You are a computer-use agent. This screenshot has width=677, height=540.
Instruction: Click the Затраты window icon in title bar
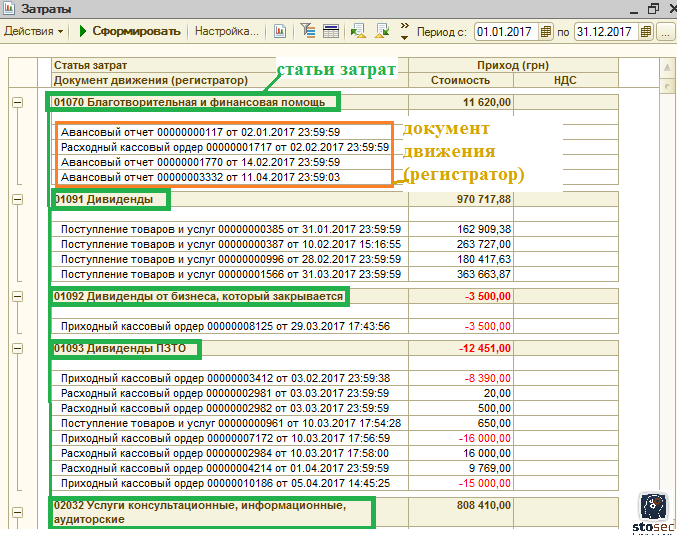[9, 8]
